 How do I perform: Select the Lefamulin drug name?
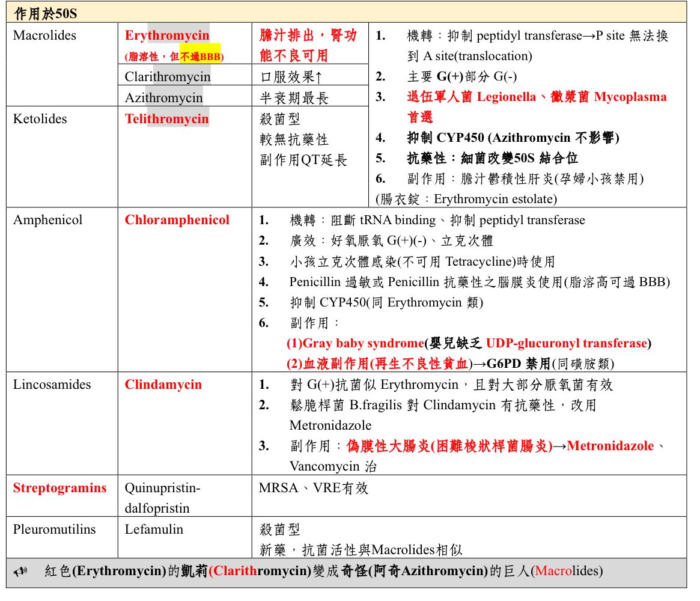click(154, 529)
